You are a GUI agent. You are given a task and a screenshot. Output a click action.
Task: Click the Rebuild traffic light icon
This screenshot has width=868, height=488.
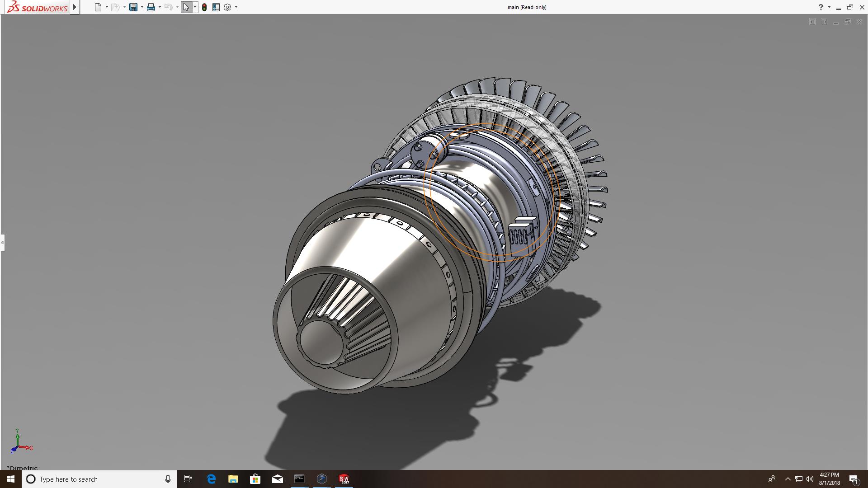(204, 7)
